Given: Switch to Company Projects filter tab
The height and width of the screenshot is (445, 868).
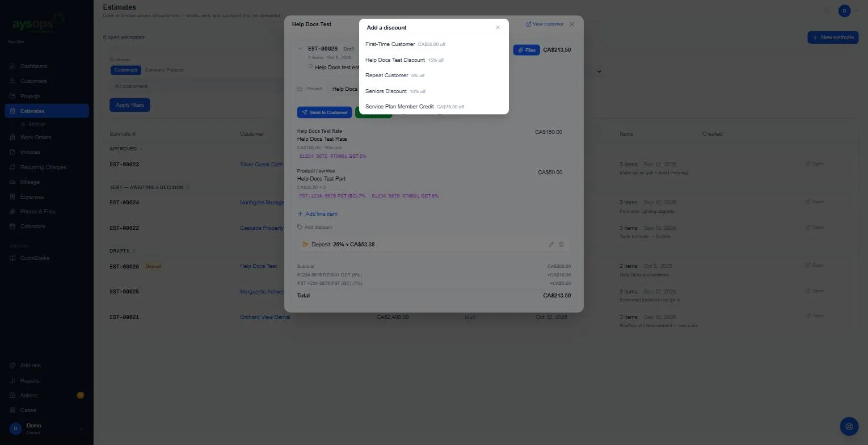Looking at the screenshot, I should click(x=164, y=70).
